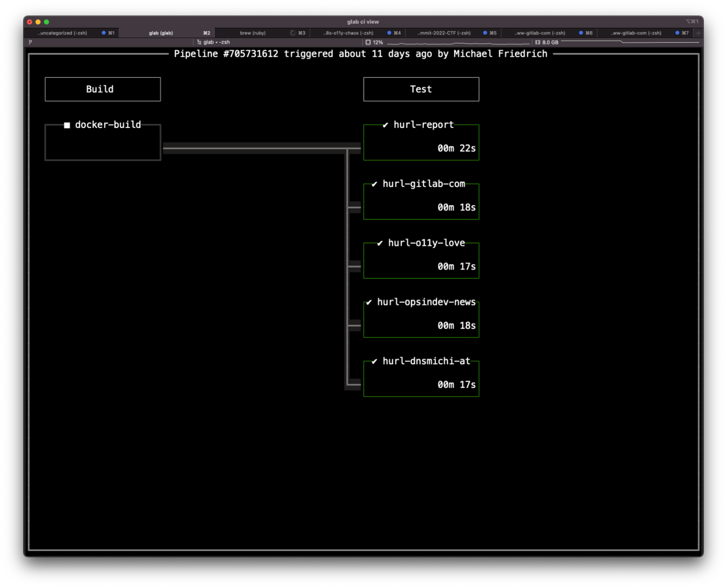This screenshot has width=727, height=588.
Task: Select the docker-build job status square
Action: pyautogui.click(x=67, y=125)
